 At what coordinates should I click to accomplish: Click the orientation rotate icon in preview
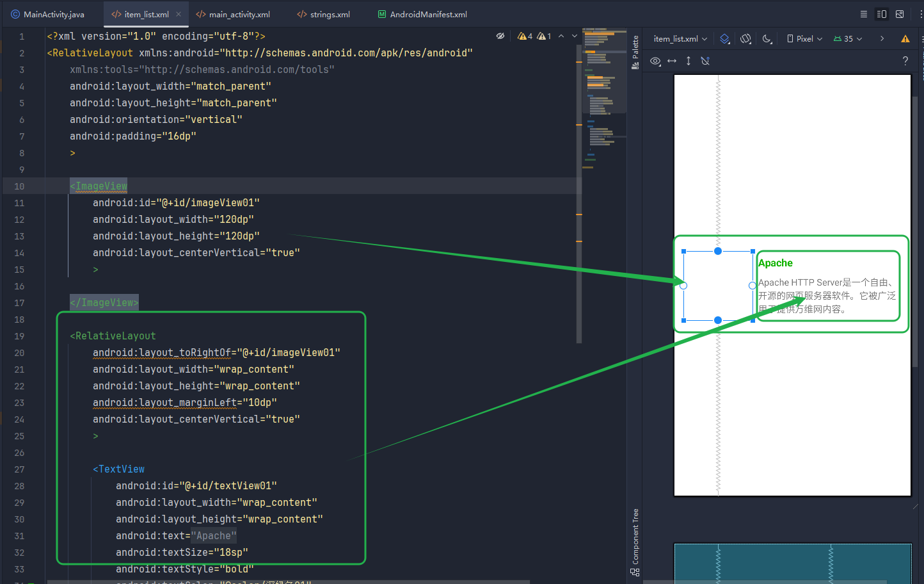[745, 38]
